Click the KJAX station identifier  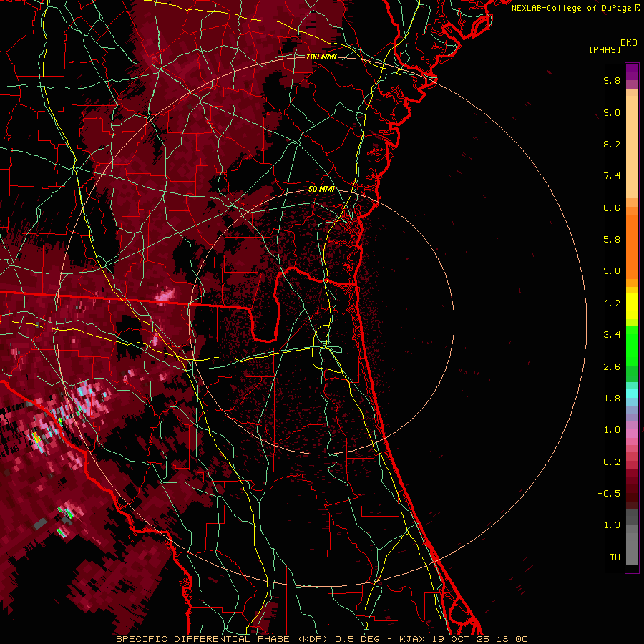coord(413,639)
